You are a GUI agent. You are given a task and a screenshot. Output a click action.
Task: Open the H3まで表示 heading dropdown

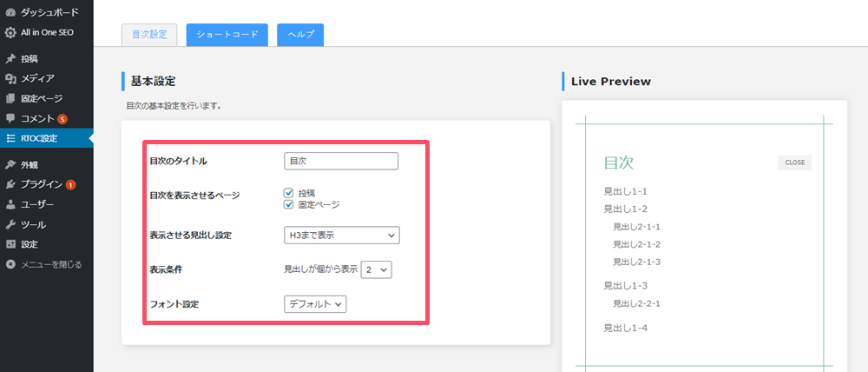click(x=341, y=235)
